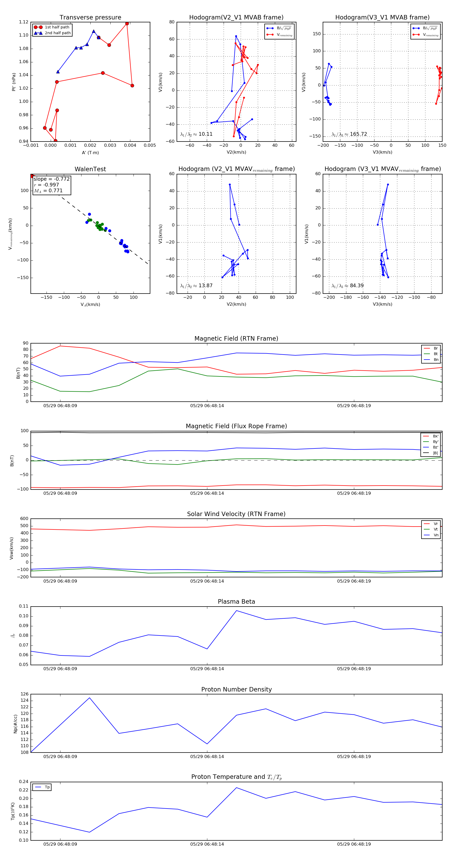Click the "WalenTest" plot title
Image resolution: width=473 pixels, height=868 pixels.
(x=90, y=169)
